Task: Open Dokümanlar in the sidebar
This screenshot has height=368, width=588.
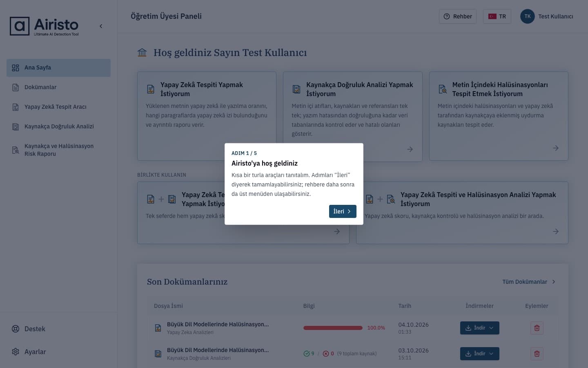Action: click(58, 87)
